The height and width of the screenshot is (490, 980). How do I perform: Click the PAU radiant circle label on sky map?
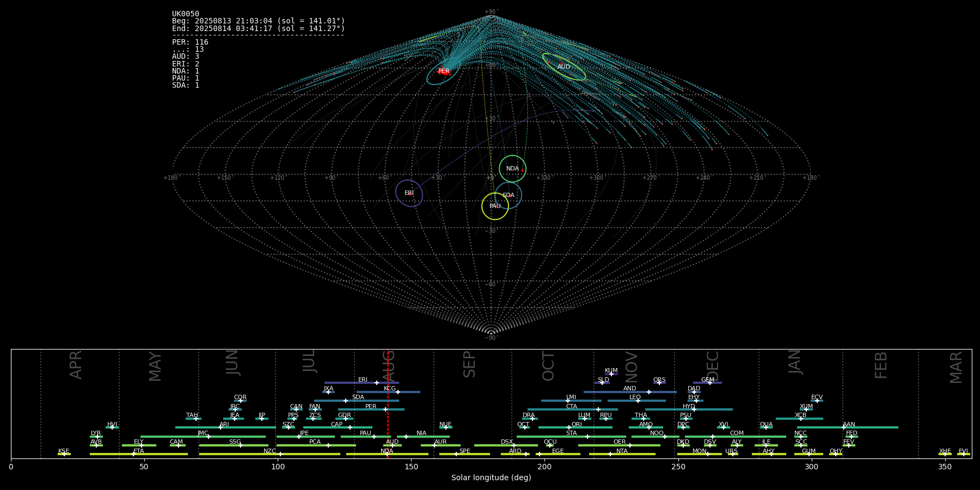[495, 206]
